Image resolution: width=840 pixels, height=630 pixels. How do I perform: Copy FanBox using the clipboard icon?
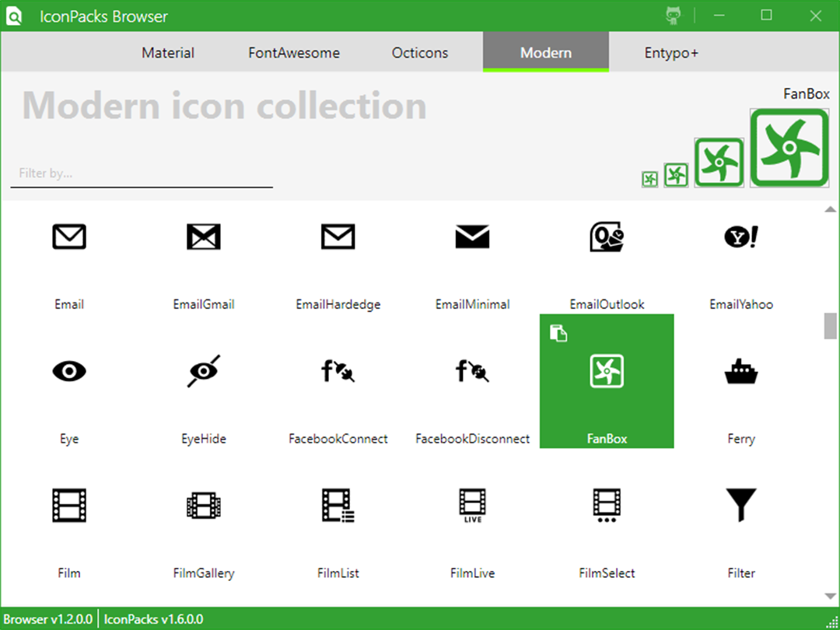tap(558, 333)
